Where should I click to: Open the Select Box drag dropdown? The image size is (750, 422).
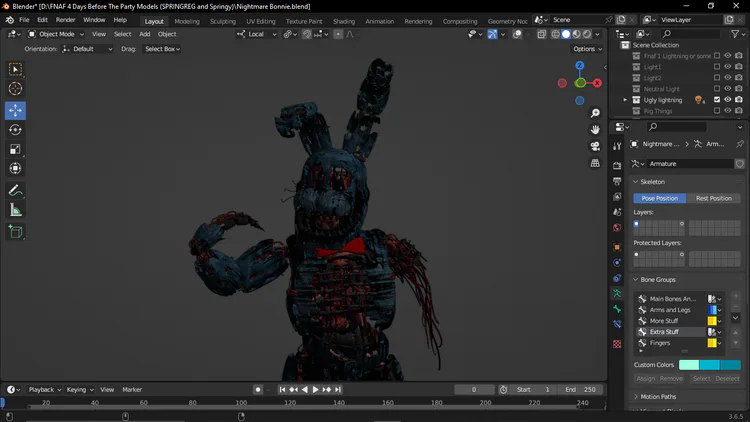pyautogui.click(x=162, y=49)
